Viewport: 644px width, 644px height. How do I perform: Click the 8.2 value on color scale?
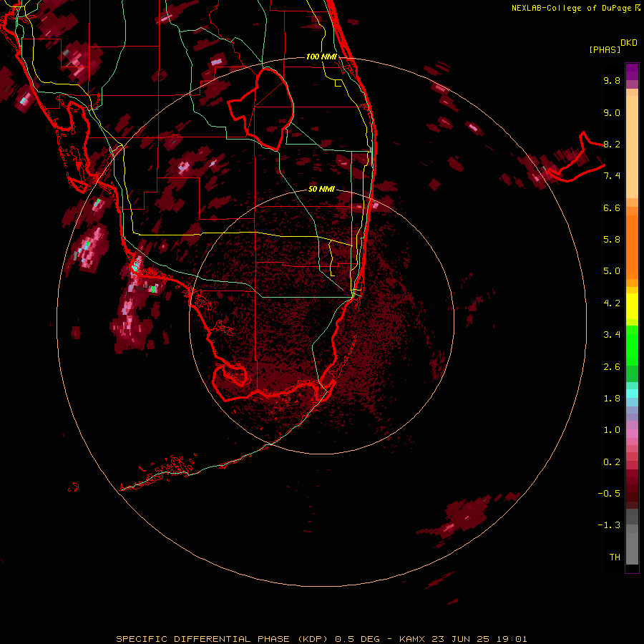pos(612,144)
